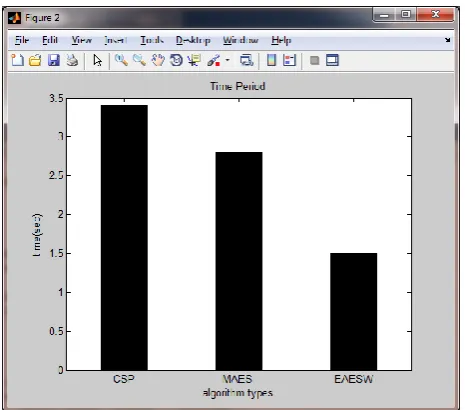The image size is (465, 410).
Task: Select the Brush data tool
Action: pos(214,61)
